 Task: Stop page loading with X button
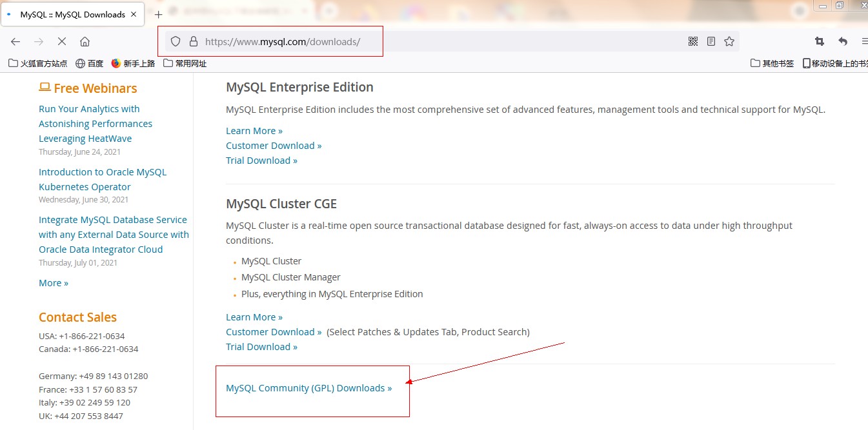pyautogui.click(x=62, y=41)
